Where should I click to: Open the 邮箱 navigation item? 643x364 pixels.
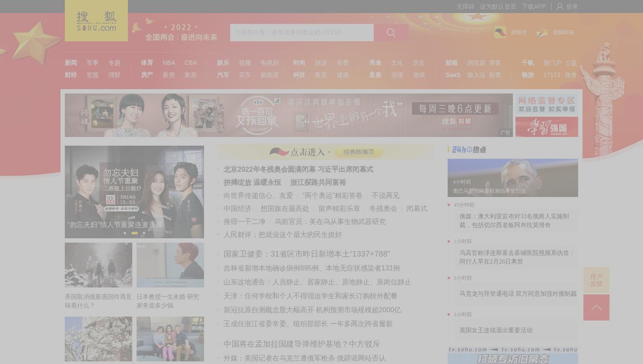tap(452, 63)
